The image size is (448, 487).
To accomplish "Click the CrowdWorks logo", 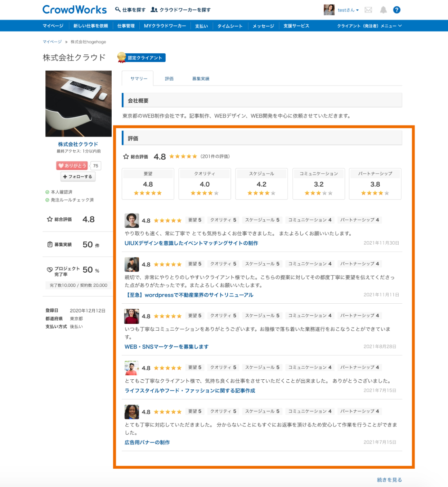I will tap(75, 10).
